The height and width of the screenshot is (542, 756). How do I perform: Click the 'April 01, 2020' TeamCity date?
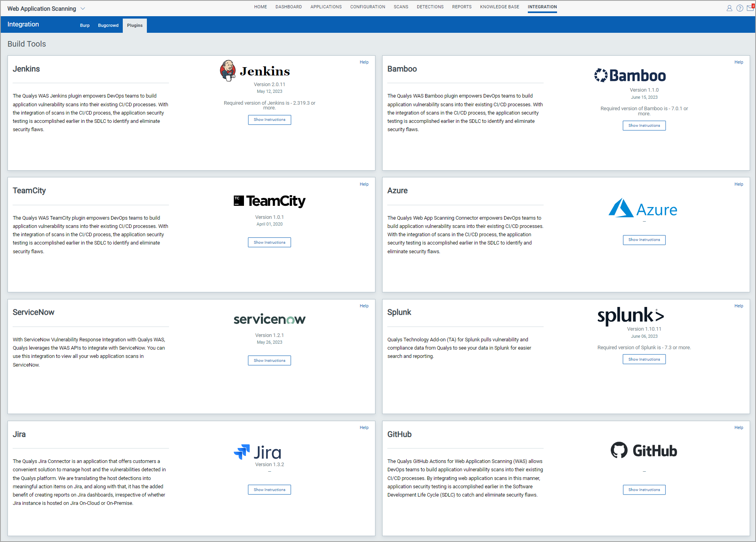pyautogui.click(x=270, y=224)
